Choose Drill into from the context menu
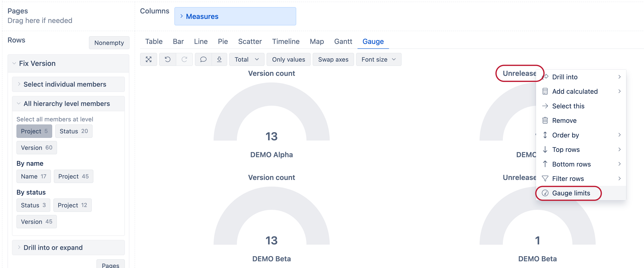The height and width of the screenshot is (268, 644). (x=565, y=77)
